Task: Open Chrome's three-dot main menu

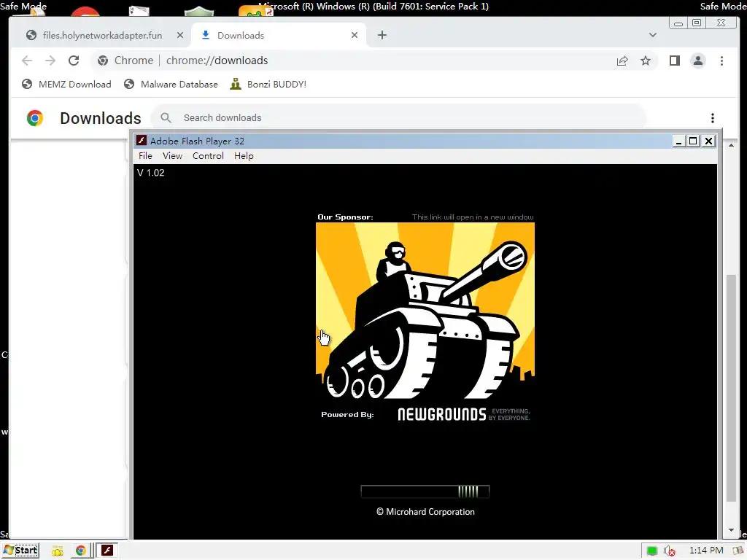Action: [721, 61]
